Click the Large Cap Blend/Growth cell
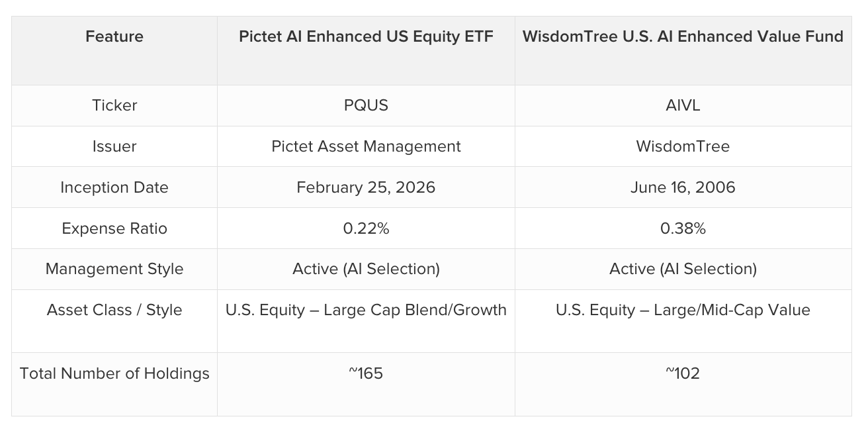868x437 pixels. tap(366, 310)
